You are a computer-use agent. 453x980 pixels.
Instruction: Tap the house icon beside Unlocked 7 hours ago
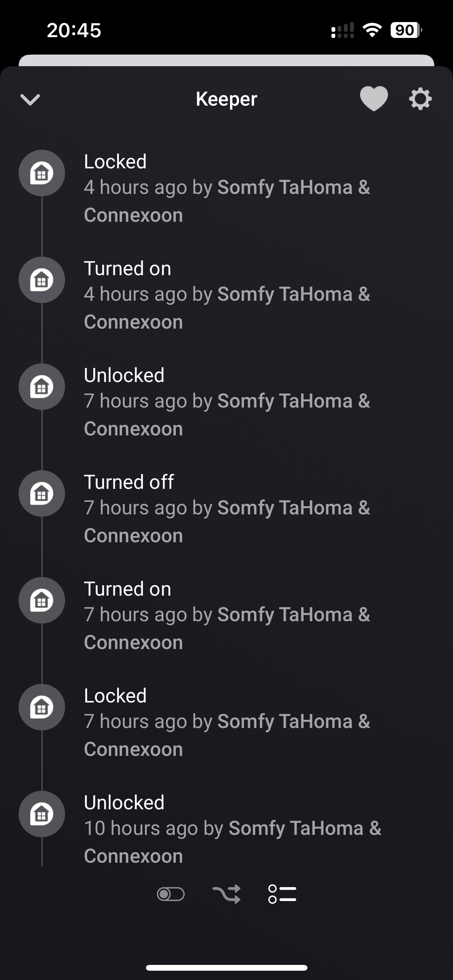[42, 387]
